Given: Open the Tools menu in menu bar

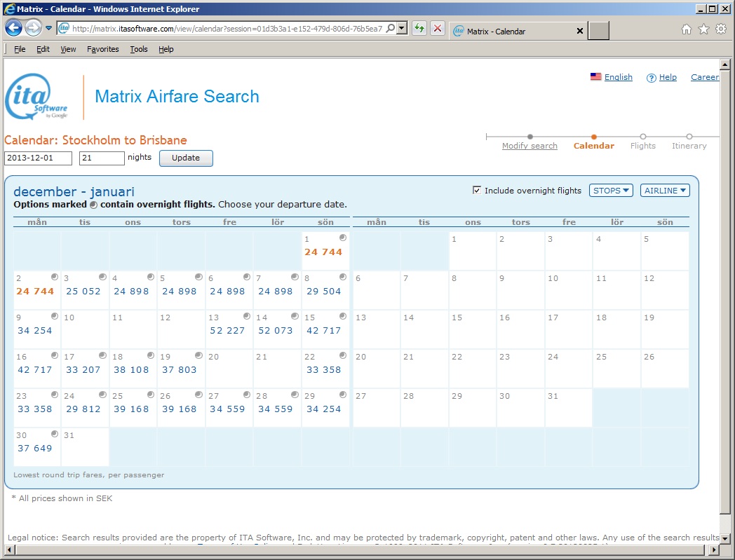Looking at the screenshot, I should 139,49.
